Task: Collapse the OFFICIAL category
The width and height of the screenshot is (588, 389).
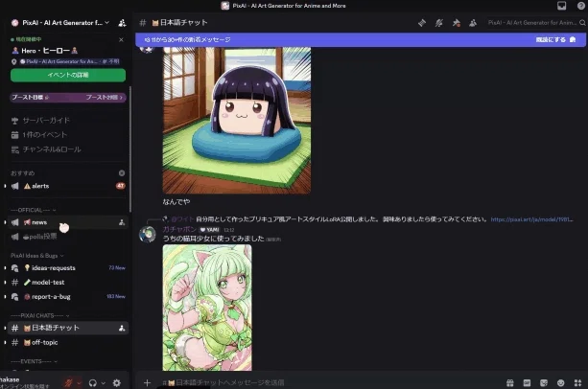Action: (33, 210)
